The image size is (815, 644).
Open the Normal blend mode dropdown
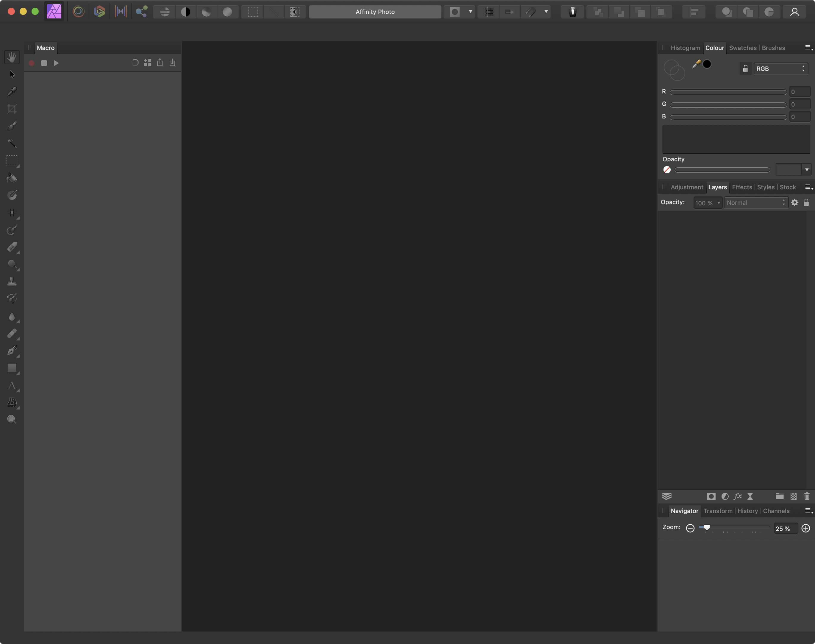pos(755,202)
